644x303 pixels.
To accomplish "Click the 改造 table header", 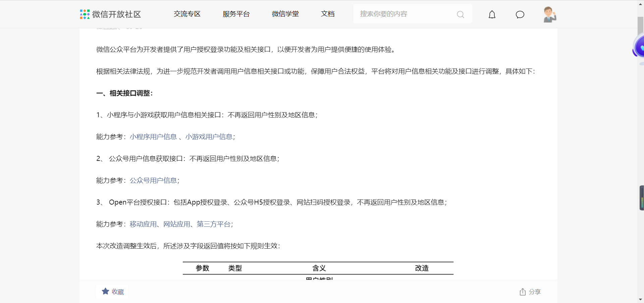I will (x=422, y=268).
